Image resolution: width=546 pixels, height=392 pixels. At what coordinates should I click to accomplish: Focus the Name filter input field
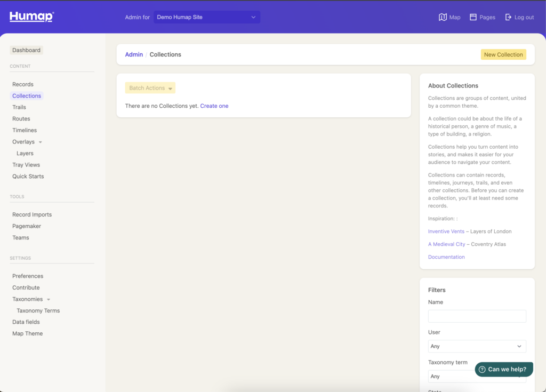pyautogui.click(x=477, y=316)
